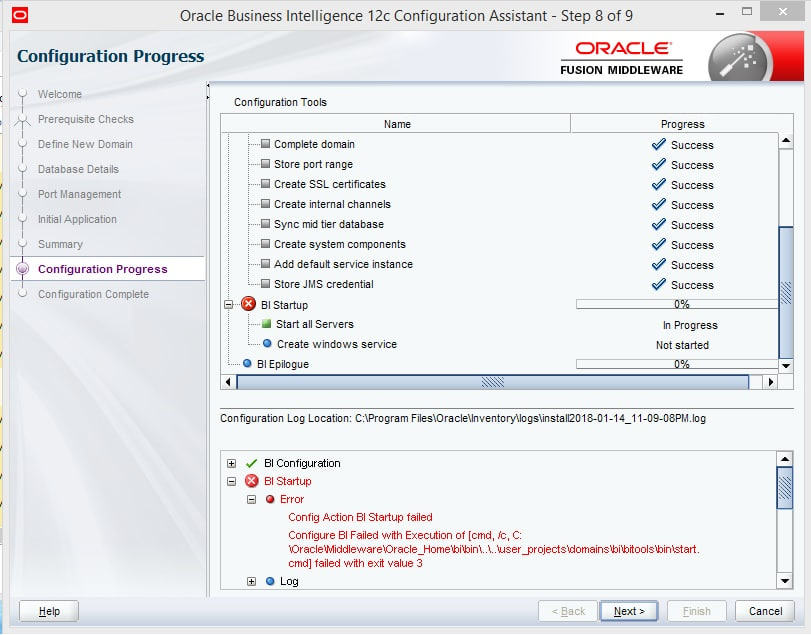The height and width of the screenshot is (635, 811).
Task: Click the Add default service instance task icon
Action: click(x=265, y=264)
